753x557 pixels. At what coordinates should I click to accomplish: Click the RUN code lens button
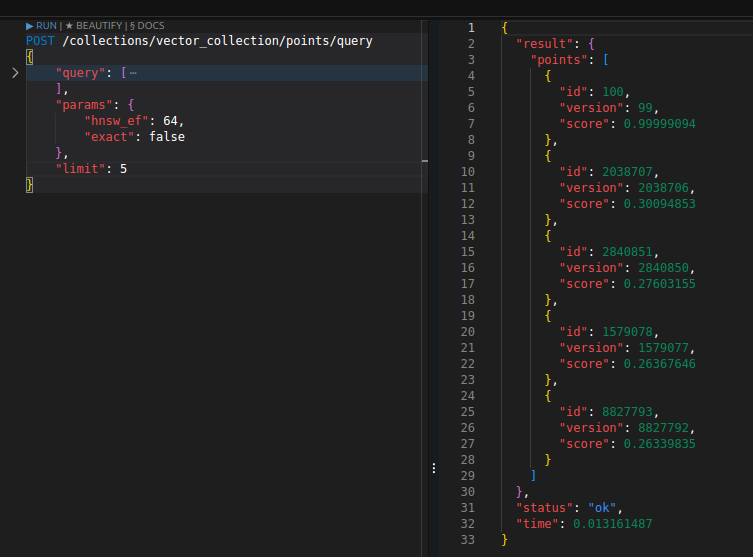pos(41,25)
